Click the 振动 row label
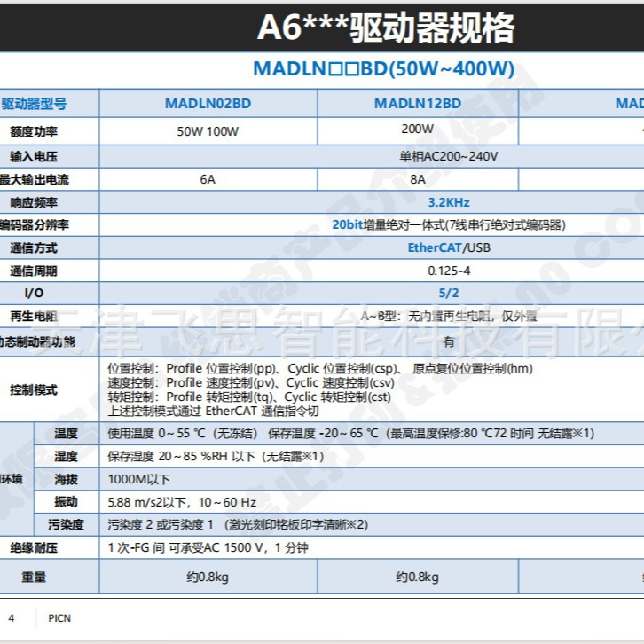Screen dimensions: 644x644 tap(67, 502)
